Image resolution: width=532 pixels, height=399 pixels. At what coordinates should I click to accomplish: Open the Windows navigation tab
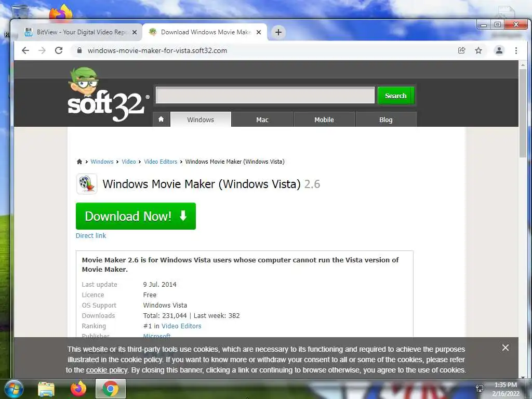point(201,119)
